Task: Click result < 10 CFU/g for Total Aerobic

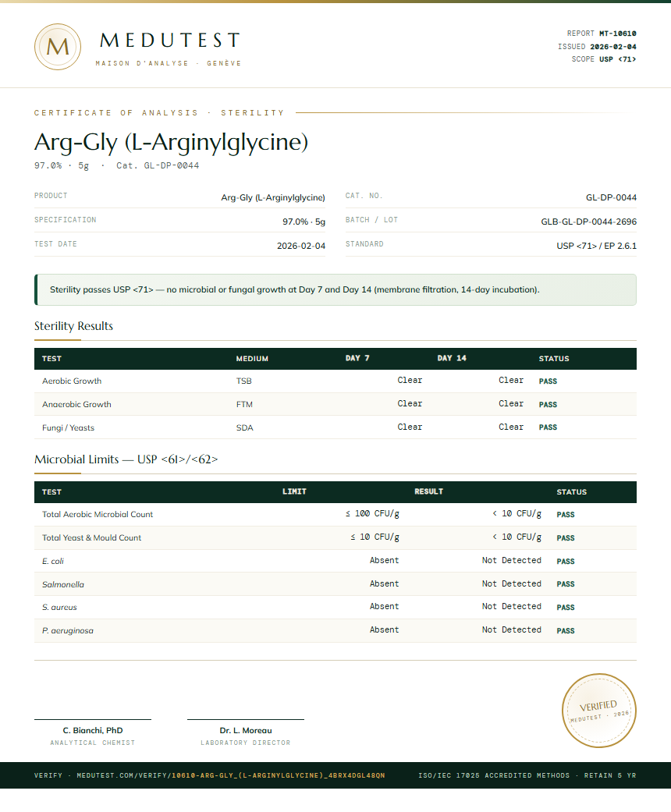Action: 517,514
